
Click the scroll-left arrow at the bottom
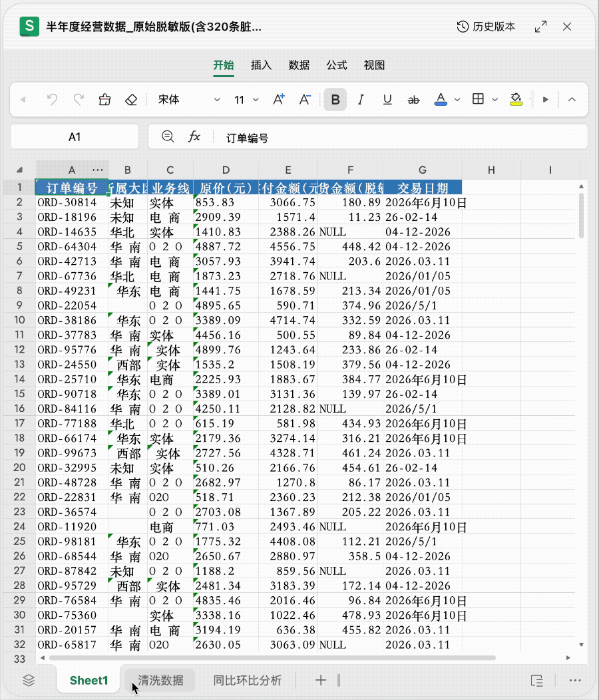click(x=43, y=657)
